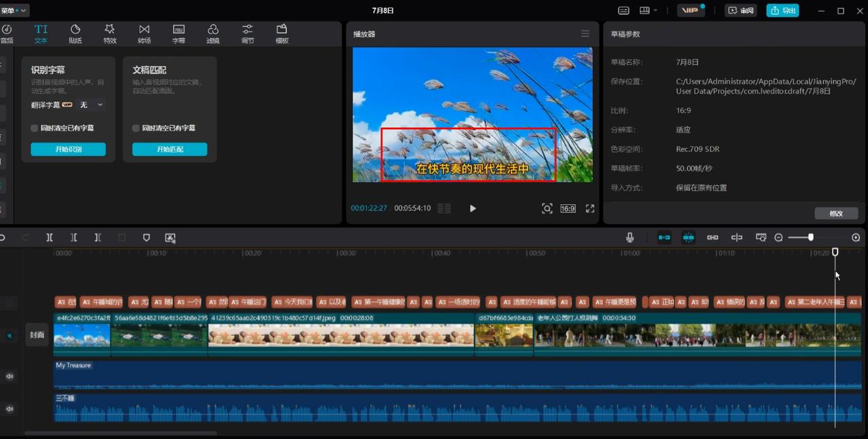Switch to the 贴纸 tab
This screenshot has height=439, width=868.
75,33
